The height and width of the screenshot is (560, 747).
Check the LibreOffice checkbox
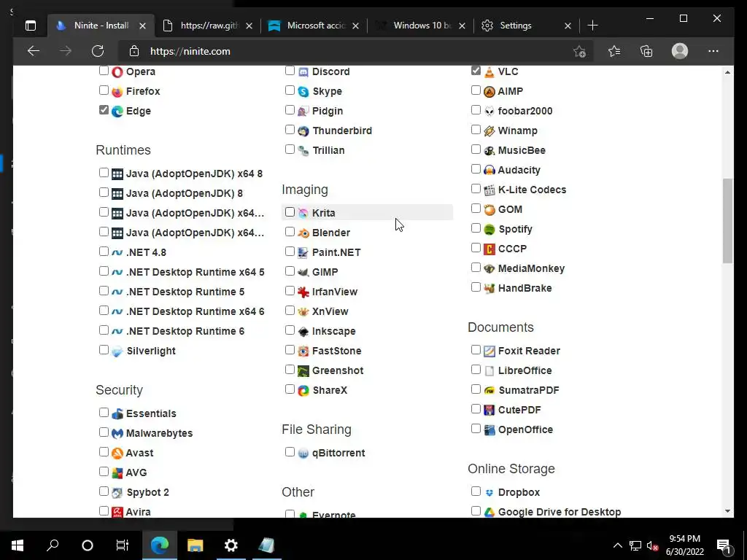tap(476, 369)
